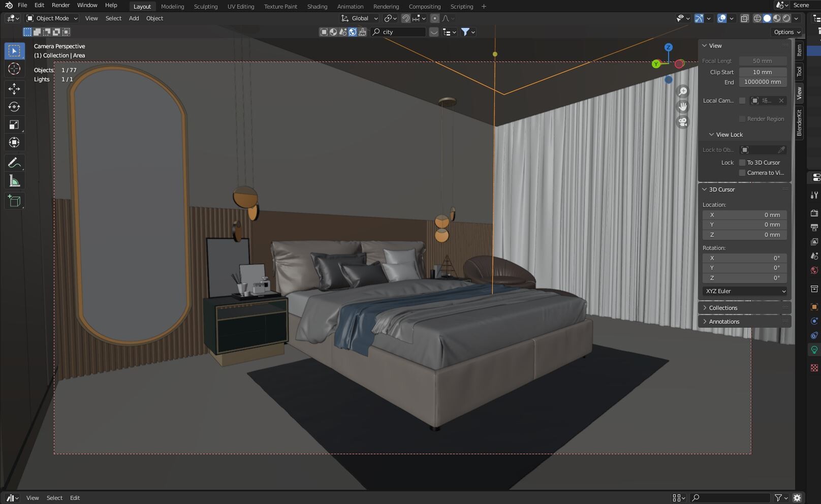Toggle X-Ray mode in the header

[x=745, y=18]
